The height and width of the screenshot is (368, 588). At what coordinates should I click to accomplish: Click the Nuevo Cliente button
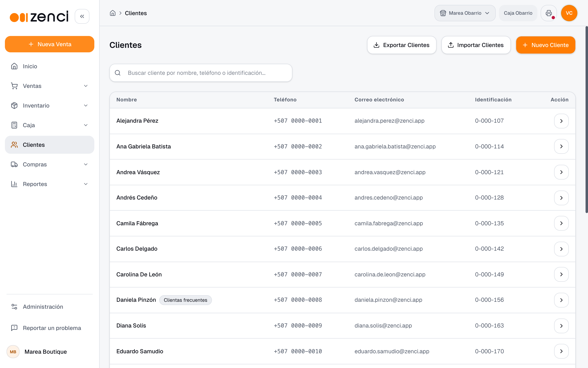point(546,45)
